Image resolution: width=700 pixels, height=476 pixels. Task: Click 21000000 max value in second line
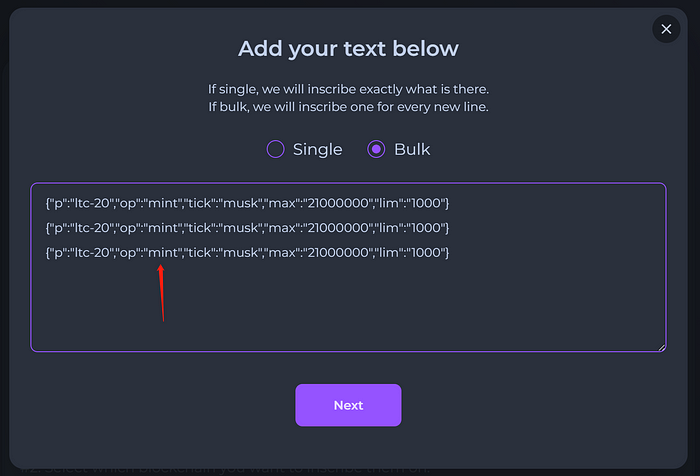[x=338, y=228]
